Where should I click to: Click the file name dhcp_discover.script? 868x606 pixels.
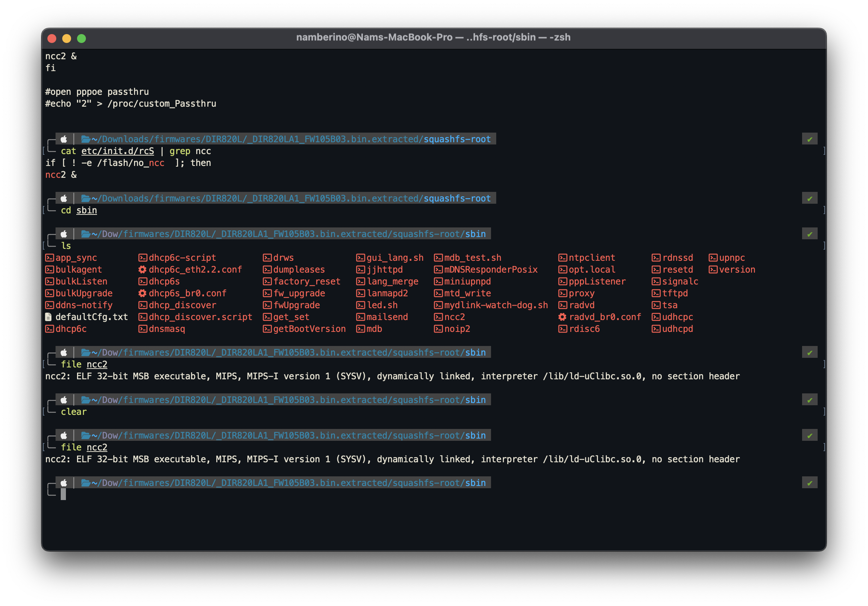point(200,317)
